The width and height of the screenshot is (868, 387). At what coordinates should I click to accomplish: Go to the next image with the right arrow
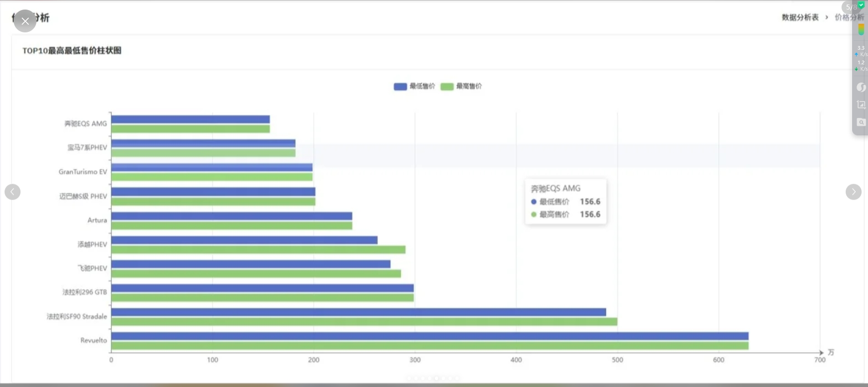tap(853, 192)
